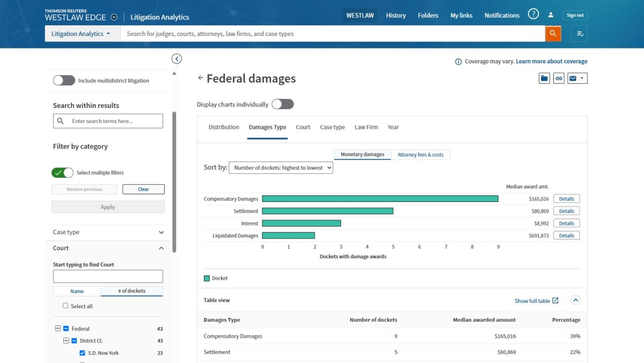Copy link using the chain icon

coord(559,78)
